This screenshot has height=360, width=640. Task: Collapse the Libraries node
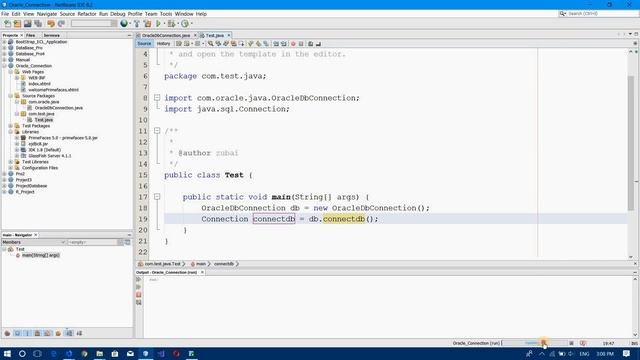point(11,132)
